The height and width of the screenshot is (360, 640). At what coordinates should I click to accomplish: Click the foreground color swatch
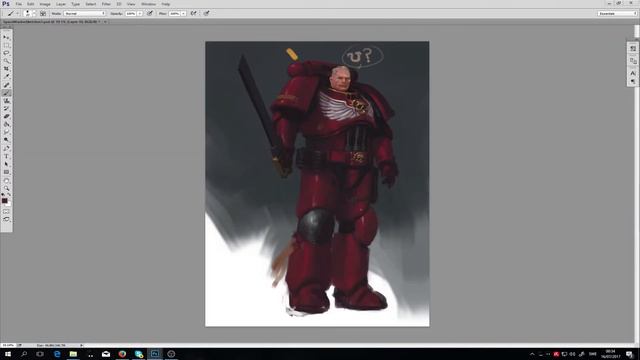point(4,200)
